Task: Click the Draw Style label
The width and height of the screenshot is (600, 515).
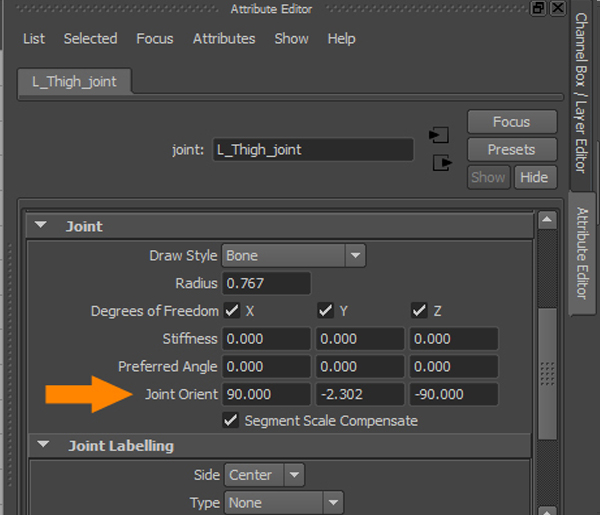Action: 183,255
